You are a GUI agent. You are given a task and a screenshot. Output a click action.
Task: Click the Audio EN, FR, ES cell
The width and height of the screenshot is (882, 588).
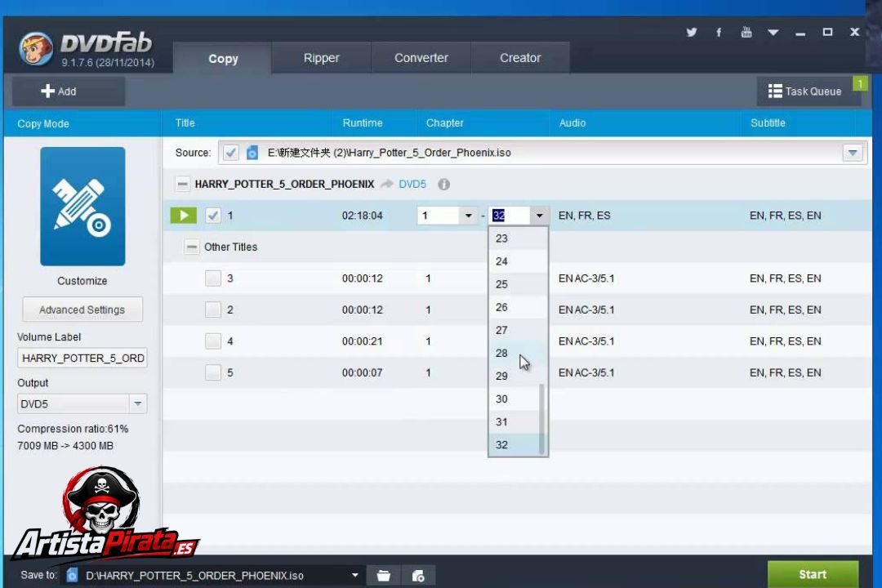coord(584,216)
